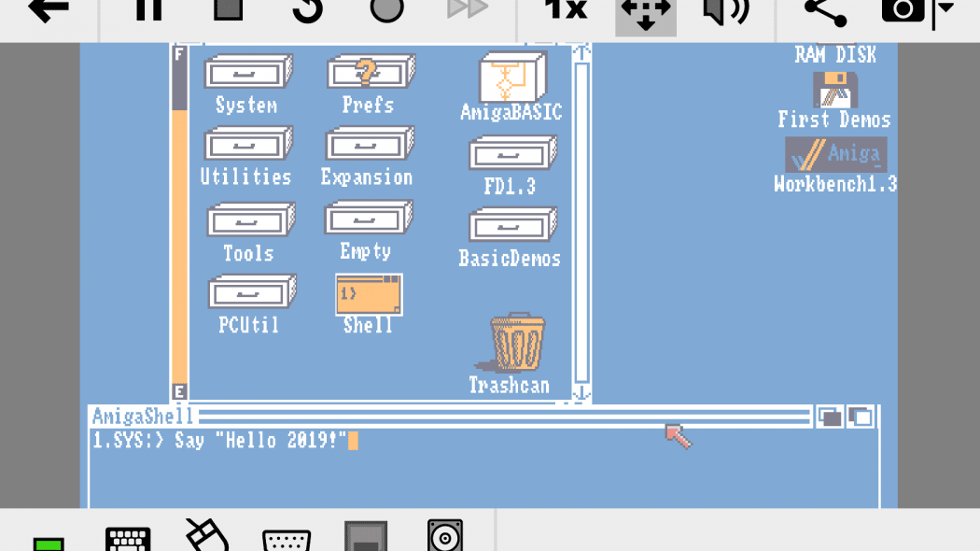Toggle the mouse input icon
This screenshot has width=980, height=551.
(207, 535)
